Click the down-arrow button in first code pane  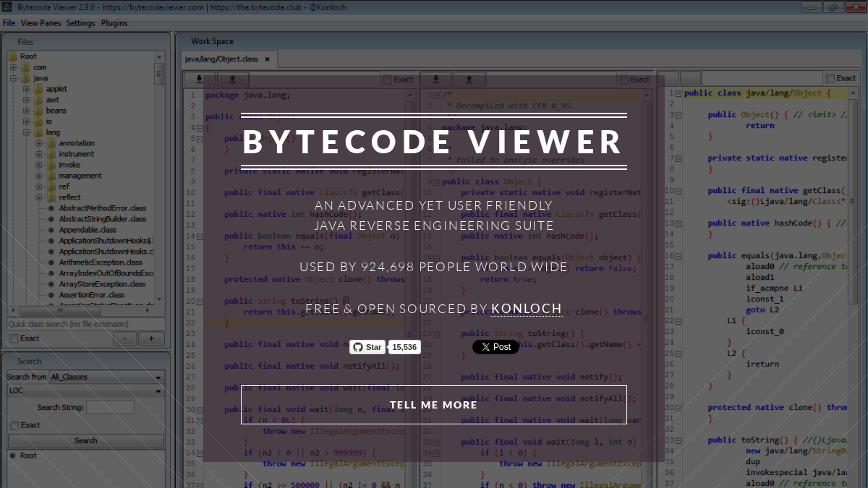pyautogui.click(x=200, y=80)
